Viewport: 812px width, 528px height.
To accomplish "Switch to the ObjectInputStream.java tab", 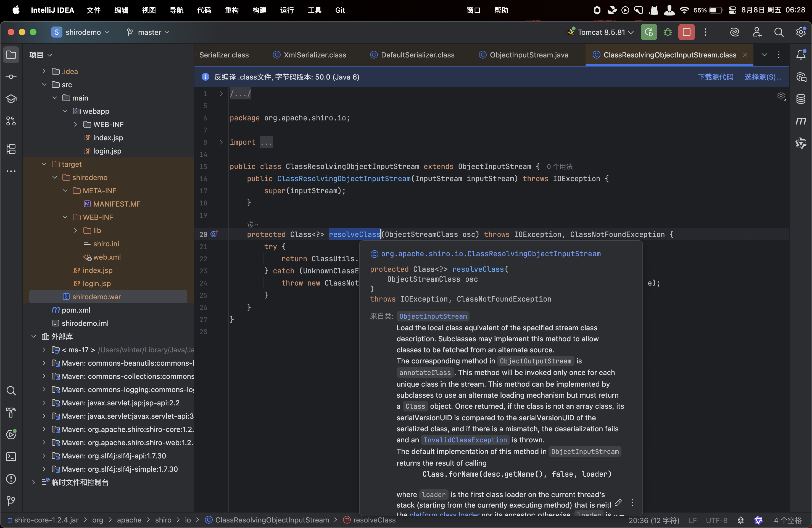I will [528, 55].
